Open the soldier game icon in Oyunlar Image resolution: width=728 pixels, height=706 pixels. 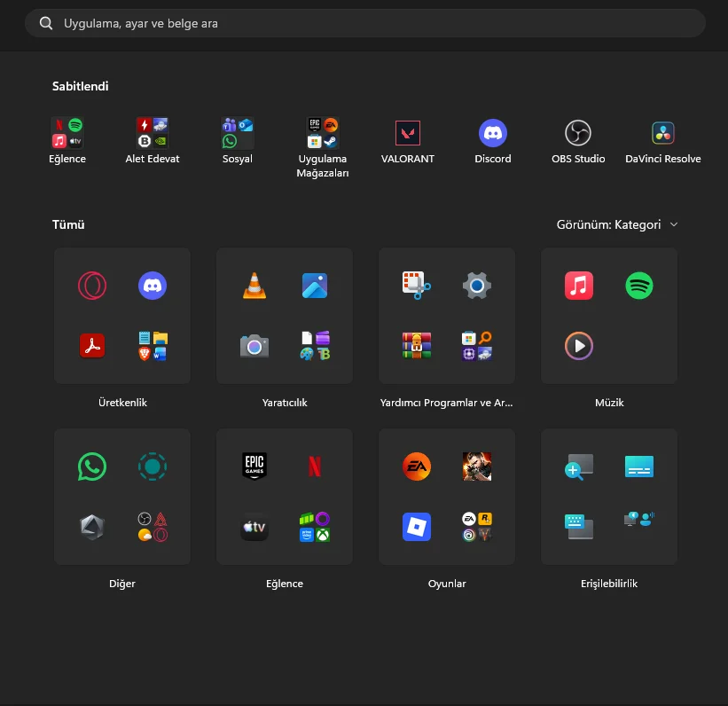coord(477,467)
